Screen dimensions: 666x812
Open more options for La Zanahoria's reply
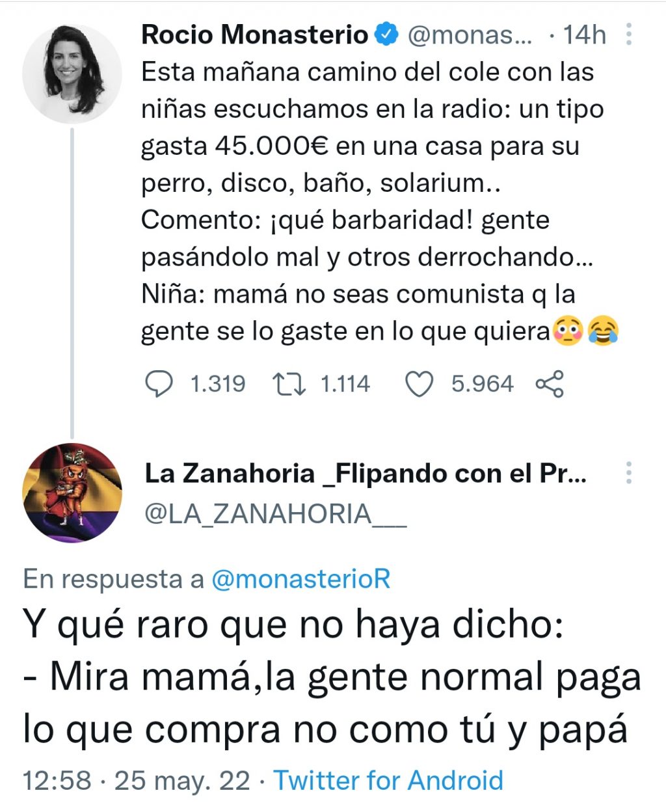628,473
